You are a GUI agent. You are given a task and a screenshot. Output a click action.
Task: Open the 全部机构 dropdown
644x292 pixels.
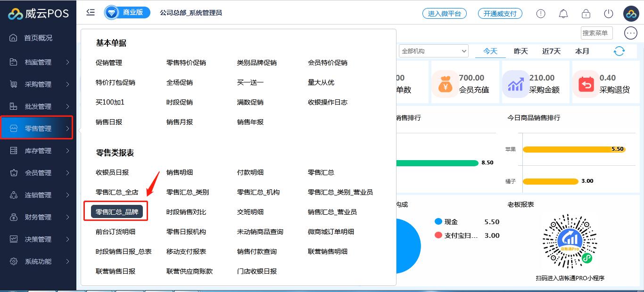tap(433, 51)
